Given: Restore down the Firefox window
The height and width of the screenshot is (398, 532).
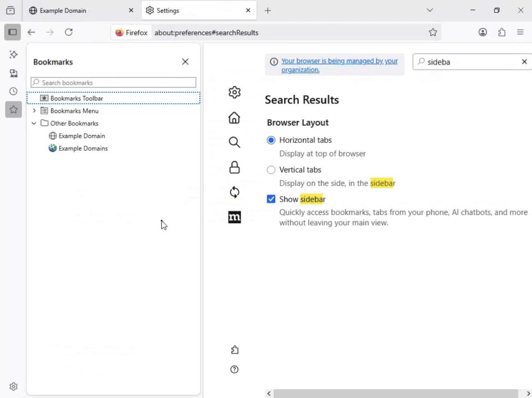Looking at the screenshot, I should pyautogui.click(x=497, y=10).
